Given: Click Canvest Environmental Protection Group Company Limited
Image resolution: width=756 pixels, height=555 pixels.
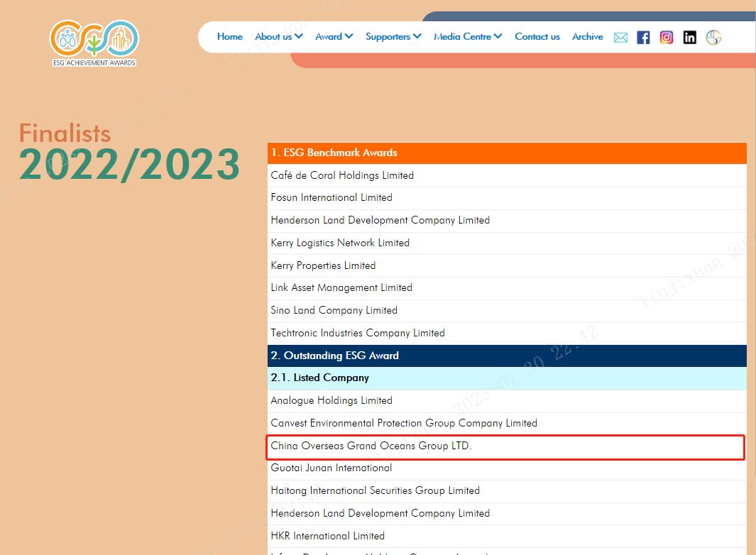Looking at the screenshot, I should [x=507, y=424].
